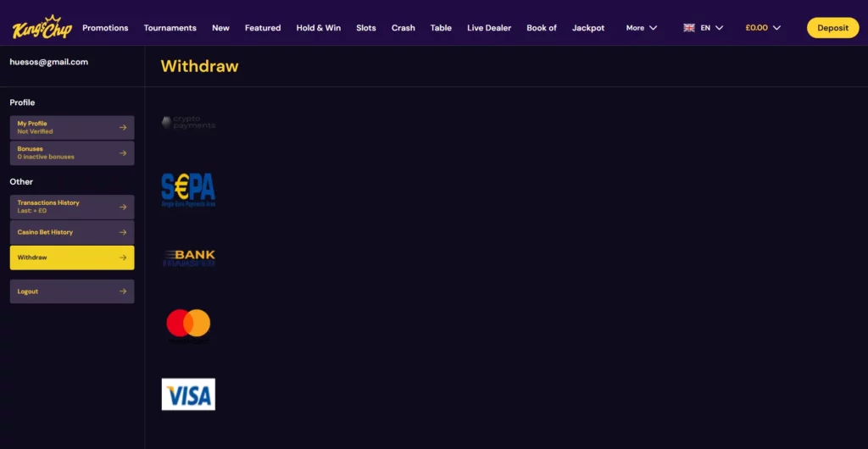Viewport: 868px width, 449px height.
Task: Open the More menu dropdown
Action: (x=641, y=28)
